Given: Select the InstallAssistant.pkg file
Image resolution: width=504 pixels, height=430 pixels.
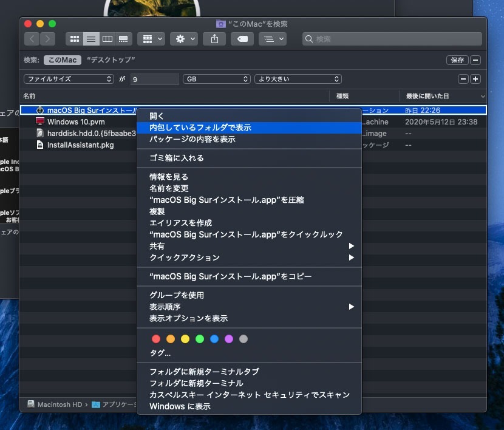Looking at the screenshot, I should coord(80,145).
